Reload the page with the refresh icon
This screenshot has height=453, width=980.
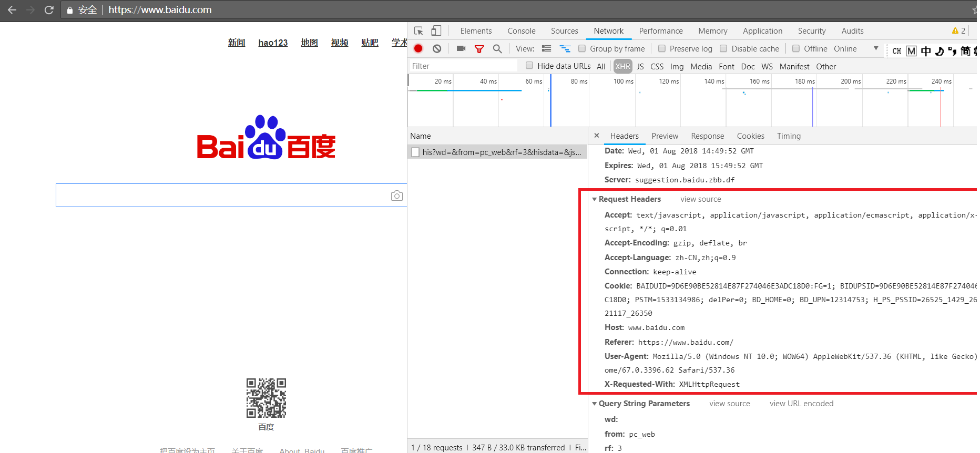click(49, 10)
